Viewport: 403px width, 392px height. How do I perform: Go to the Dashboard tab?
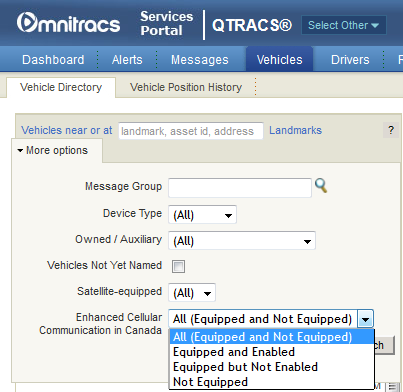pos(53,60)
